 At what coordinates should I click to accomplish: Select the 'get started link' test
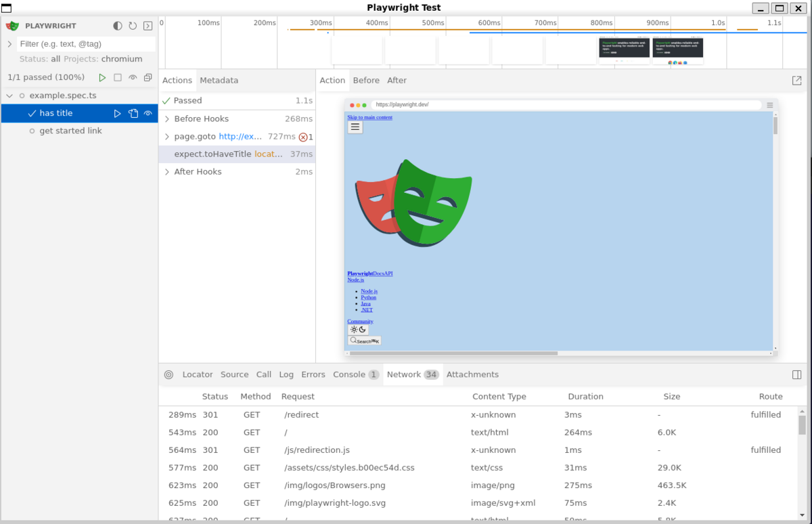(70, 131)
